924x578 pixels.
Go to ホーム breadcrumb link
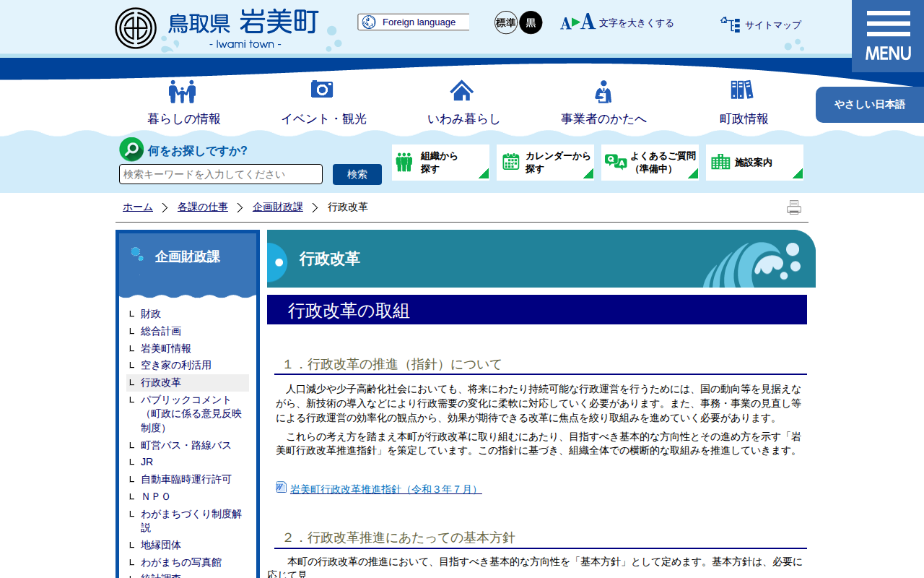(138, 207)
